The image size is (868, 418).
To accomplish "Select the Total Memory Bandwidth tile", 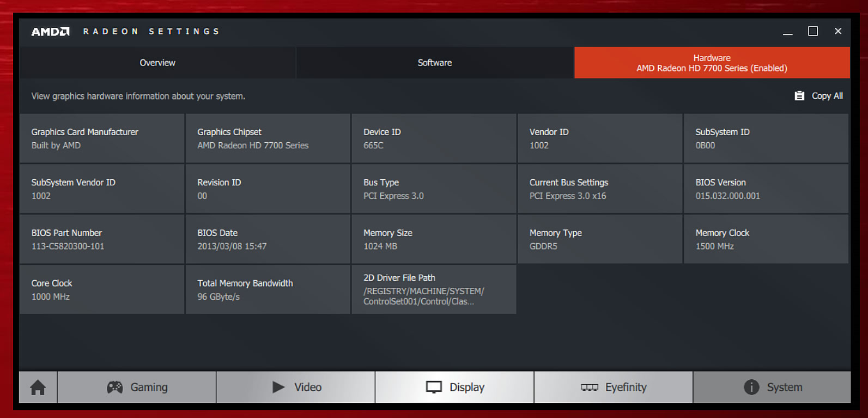I will pos(268,289).
